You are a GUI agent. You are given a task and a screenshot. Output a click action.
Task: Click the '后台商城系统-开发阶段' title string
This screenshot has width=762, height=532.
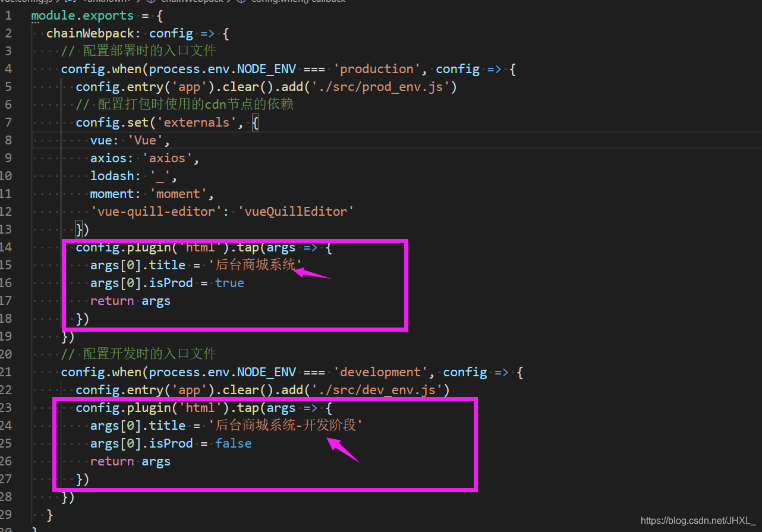pos(285,426)
